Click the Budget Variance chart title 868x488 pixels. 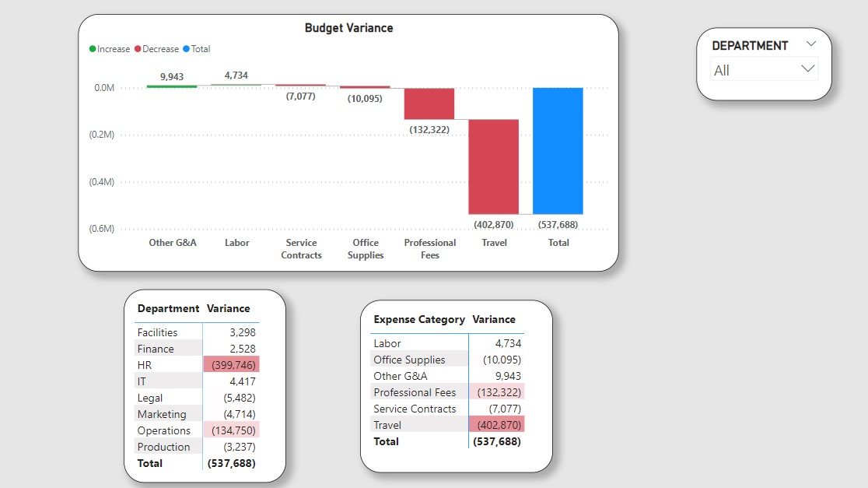pyautogui.click(x=348, y=28)
